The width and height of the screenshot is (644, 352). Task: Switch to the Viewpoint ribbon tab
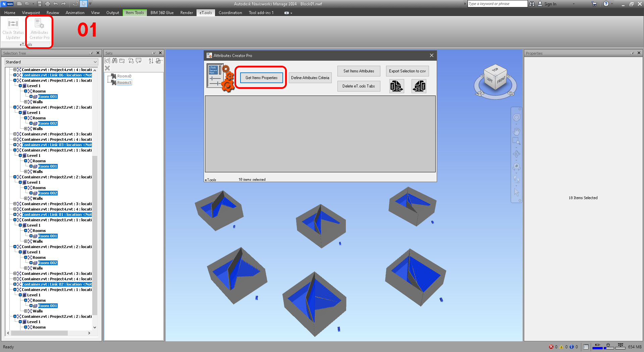coord(31,13)
